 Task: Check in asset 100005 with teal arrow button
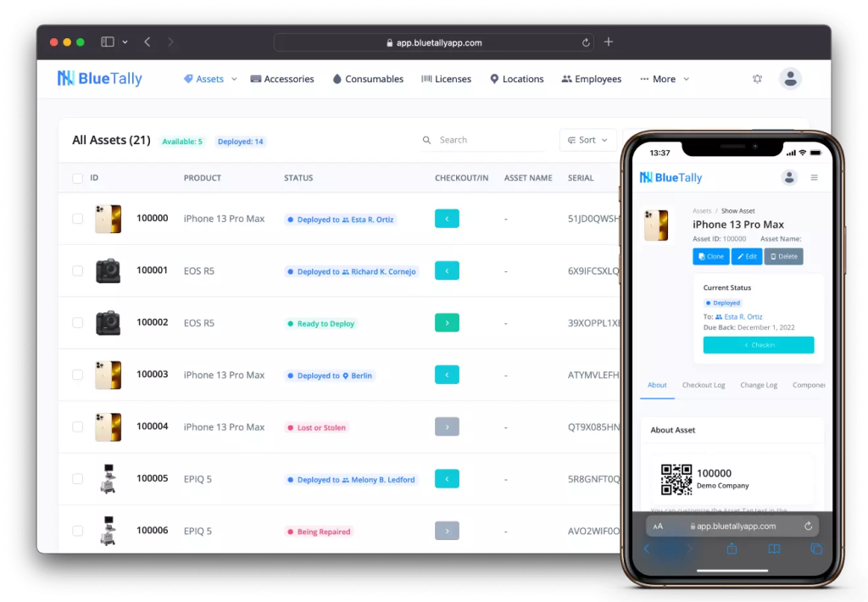[447, 479]
